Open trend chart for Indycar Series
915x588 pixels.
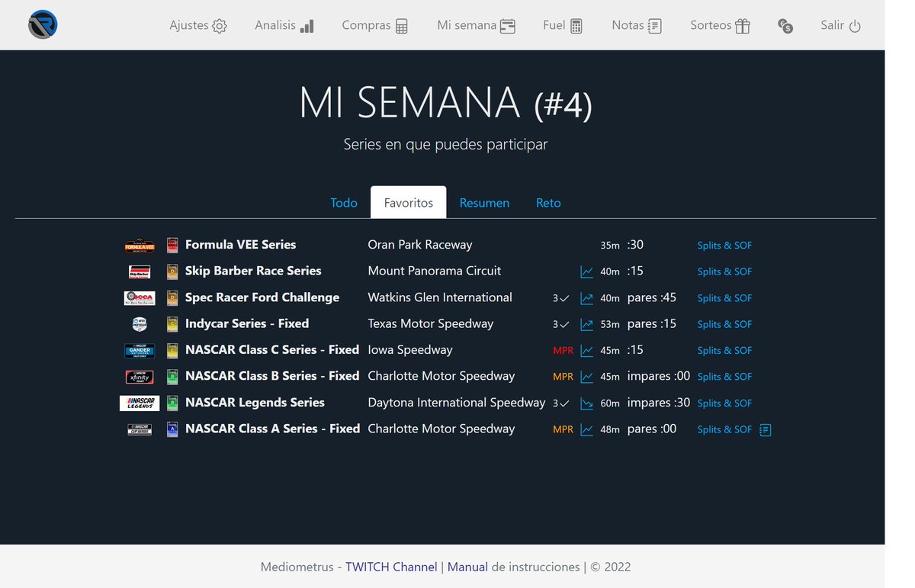[x=586, y=324]
